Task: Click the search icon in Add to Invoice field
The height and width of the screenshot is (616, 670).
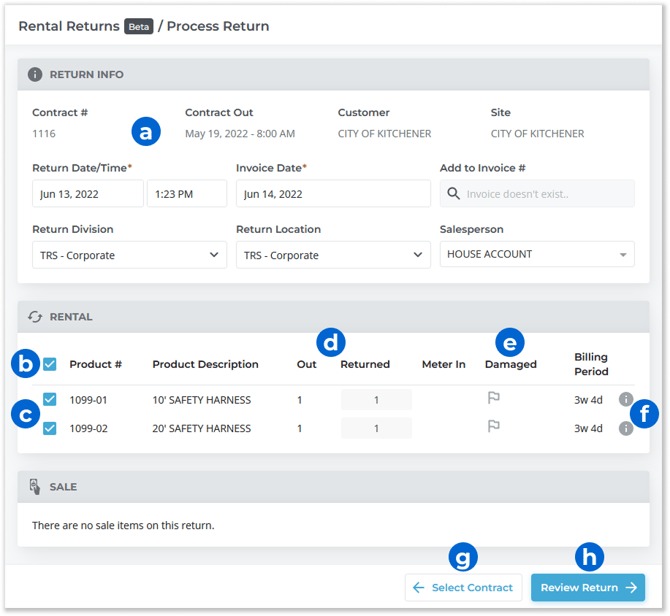Action: click(x=453, y=194)
